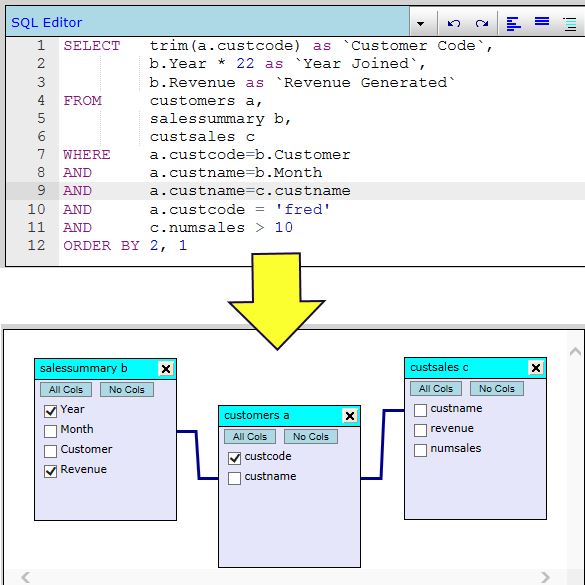The height and width of the screenshot is (585, 585).
Task: Click the left-align format SQL icon
Action: 513,24
